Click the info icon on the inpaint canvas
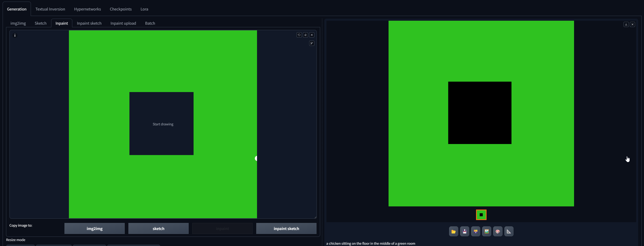This screenshot has height=246, width=644. click(15, 35)
